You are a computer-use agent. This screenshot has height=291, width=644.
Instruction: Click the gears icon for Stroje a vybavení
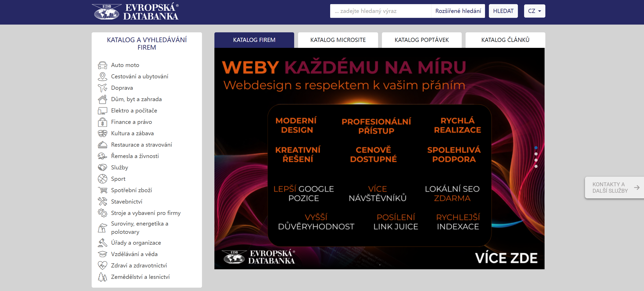point(103,213)
